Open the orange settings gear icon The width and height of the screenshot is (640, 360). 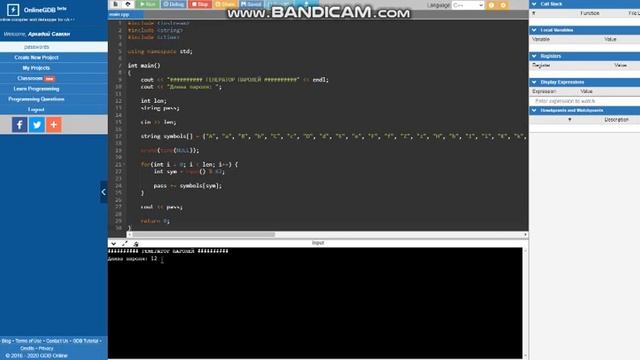pos(503,5)
